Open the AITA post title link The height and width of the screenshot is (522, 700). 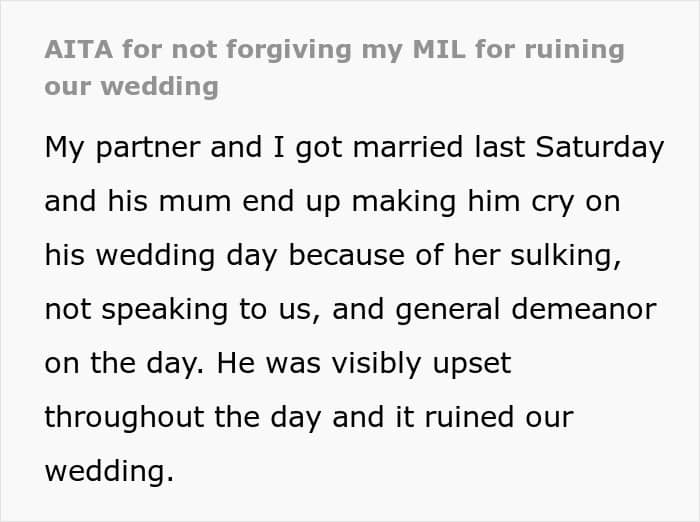pos(334,68)
